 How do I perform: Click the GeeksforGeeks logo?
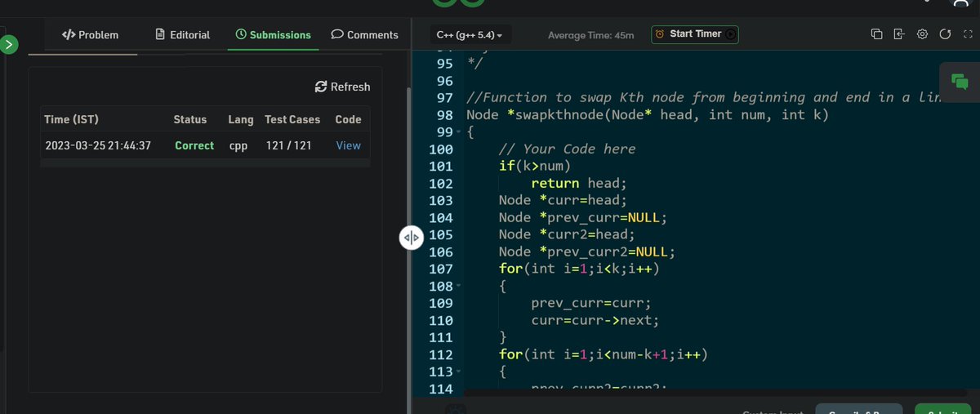click(458, 3)
